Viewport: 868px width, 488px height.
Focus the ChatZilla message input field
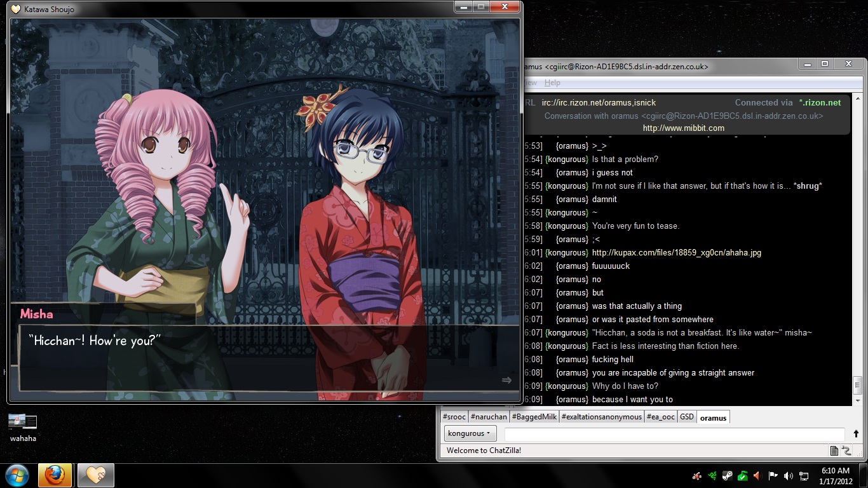[674, 434]
